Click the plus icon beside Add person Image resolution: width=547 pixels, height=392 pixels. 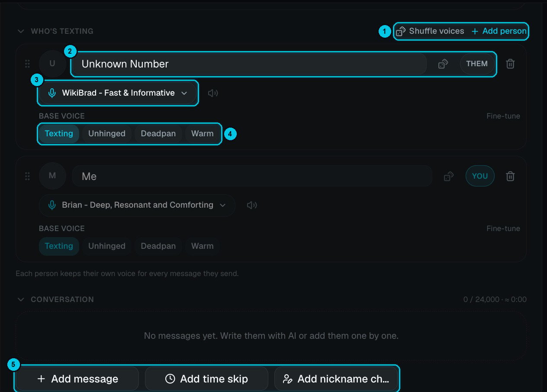[x=475, y=31]
